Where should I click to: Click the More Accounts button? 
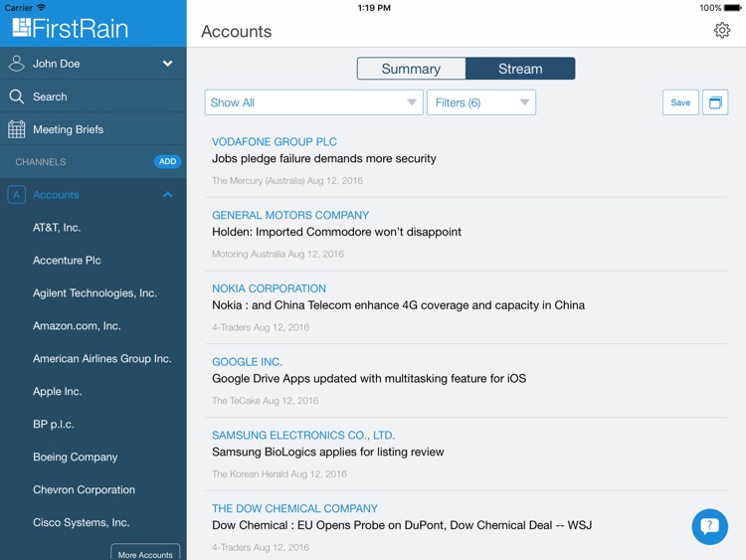[x=145, y=553]
